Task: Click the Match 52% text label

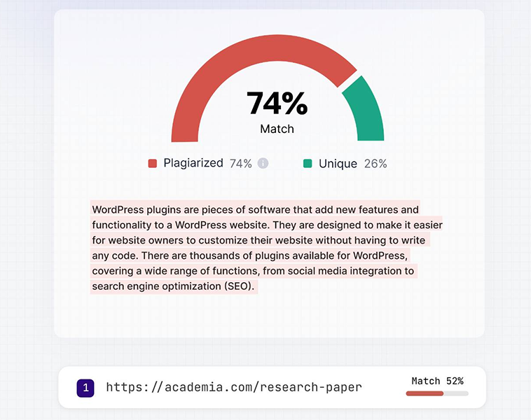Action: (x=437, y=381)
